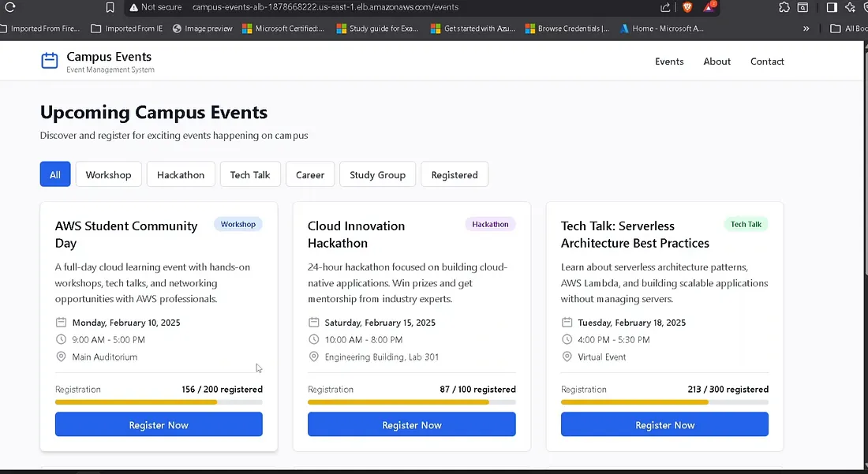Screen dimensions: 868x474
Task: Click the Upcoming Campus Events heading
Action: point(154,112)
